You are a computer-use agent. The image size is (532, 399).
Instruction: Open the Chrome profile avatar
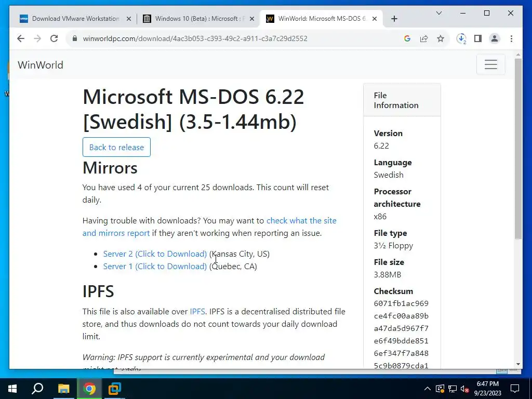tap(495, 38)
